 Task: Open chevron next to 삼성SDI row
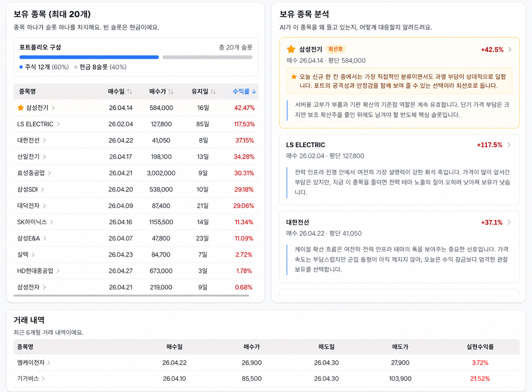coord(43,189)
